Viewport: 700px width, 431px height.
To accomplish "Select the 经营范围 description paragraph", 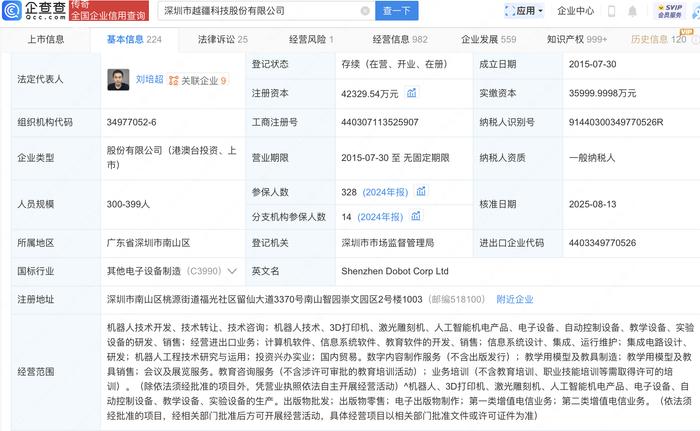I will pos(400,372).
